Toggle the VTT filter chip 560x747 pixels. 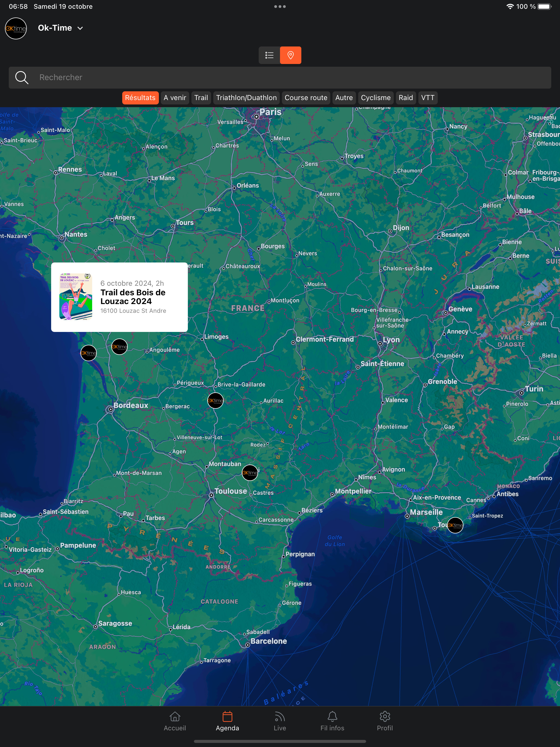click(428, 98)
